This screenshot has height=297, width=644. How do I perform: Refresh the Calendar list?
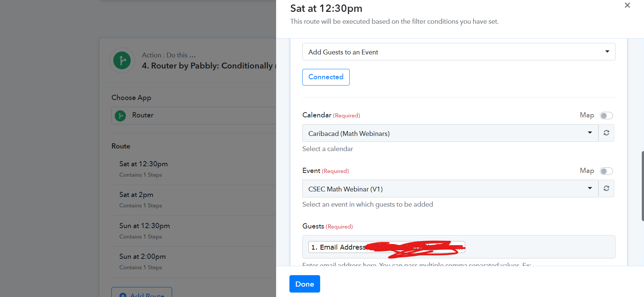(x=606, y=133)
